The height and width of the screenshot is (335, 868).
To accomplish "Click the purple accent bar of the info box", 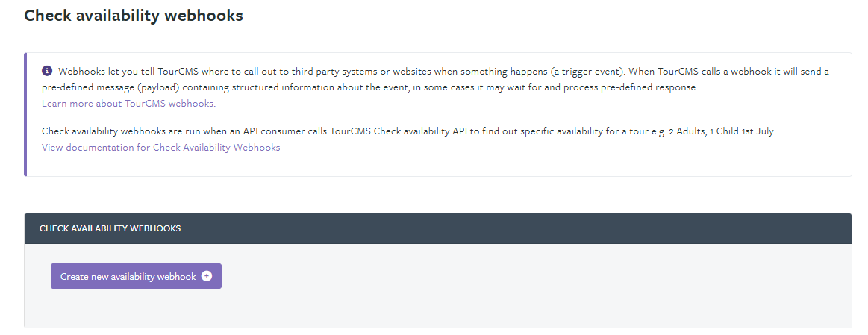I will (x=25, y=115).
